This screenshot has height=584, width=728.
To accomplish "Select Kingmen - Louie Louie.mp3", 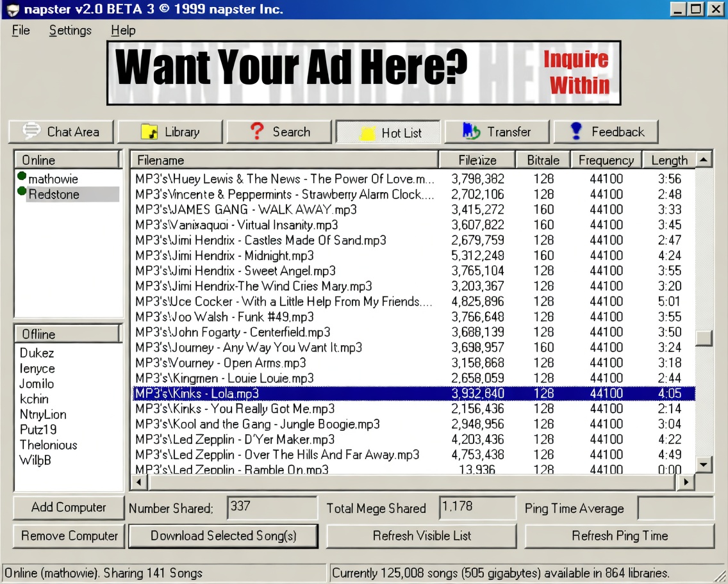I will pos(413,378).
